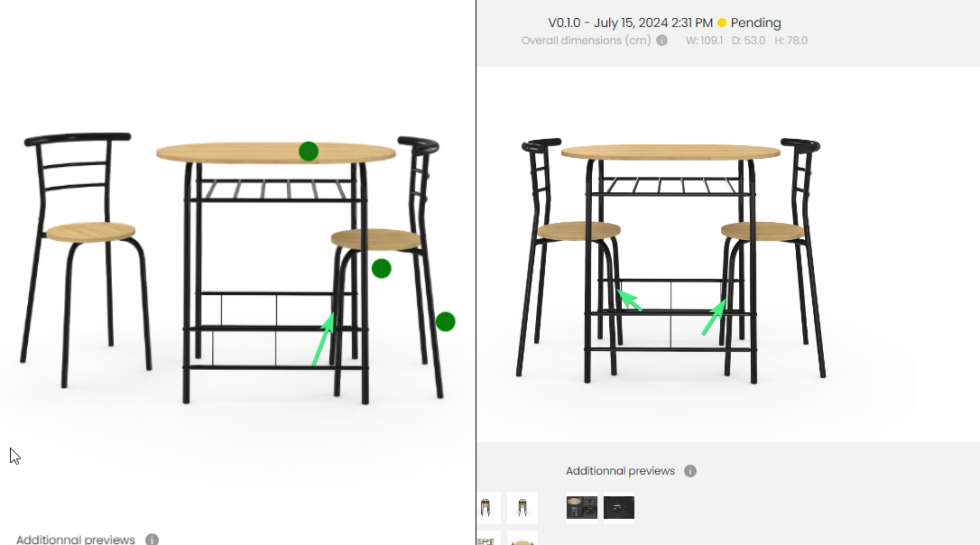The height and width of the screenshot is (545, 980).
Task: Click the right-pointing green arrow near right chair
Action: (x=714, y=317)
